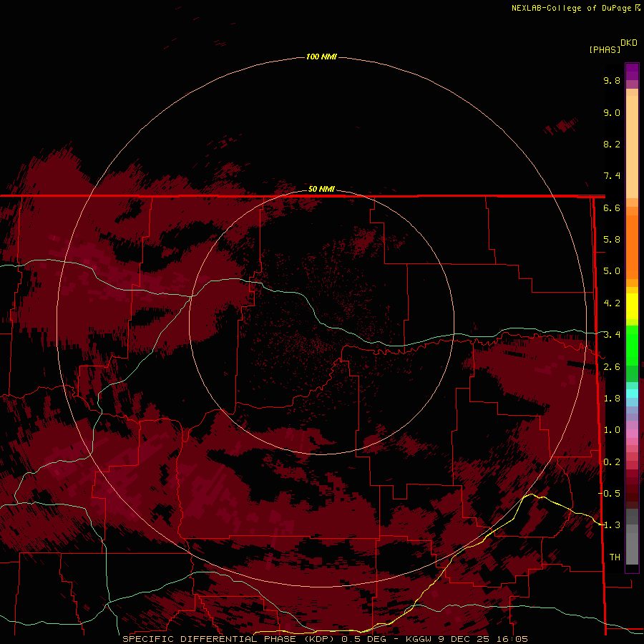Image resolution: width=644 pixels, height=644 pixels.
Task: Click the gray segment at the colorbar bottom
Action: pyautogui.click(x=632, y=546)
